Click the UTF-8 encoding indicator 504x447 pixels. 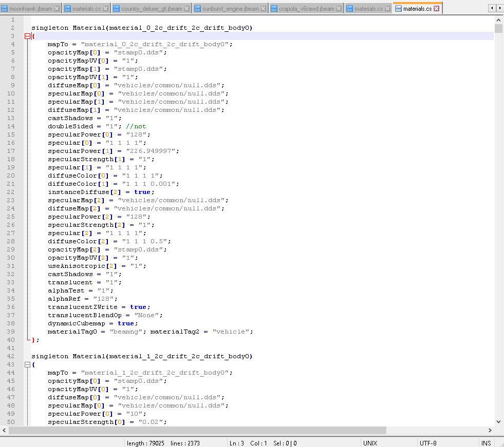coord(428,443)
